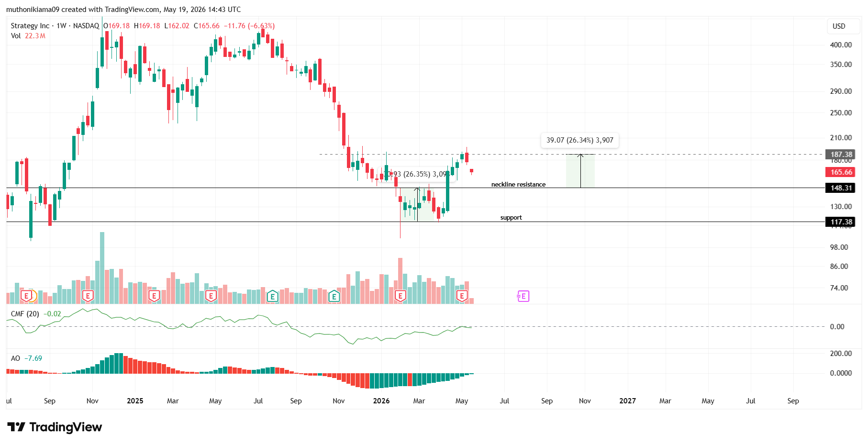
Task: Click the 400.00 price axis label
Action: coord(841,45)
